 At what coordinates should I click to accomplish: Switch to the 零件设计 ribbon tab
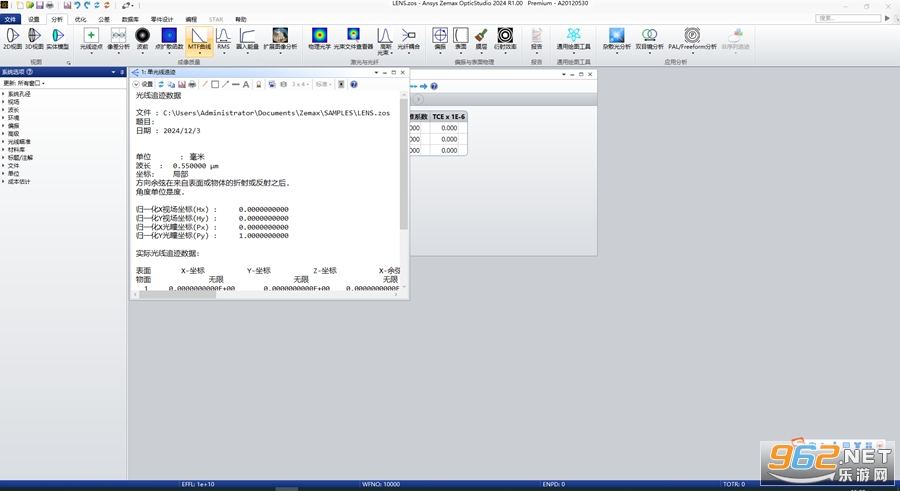[162, 20]
